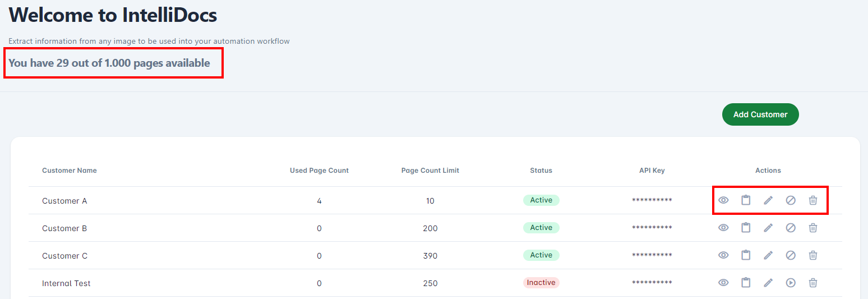Copy Customer A API key via clipboard icon
The width and height of the screenshot is (868, 299).
(x=746, y=200)
